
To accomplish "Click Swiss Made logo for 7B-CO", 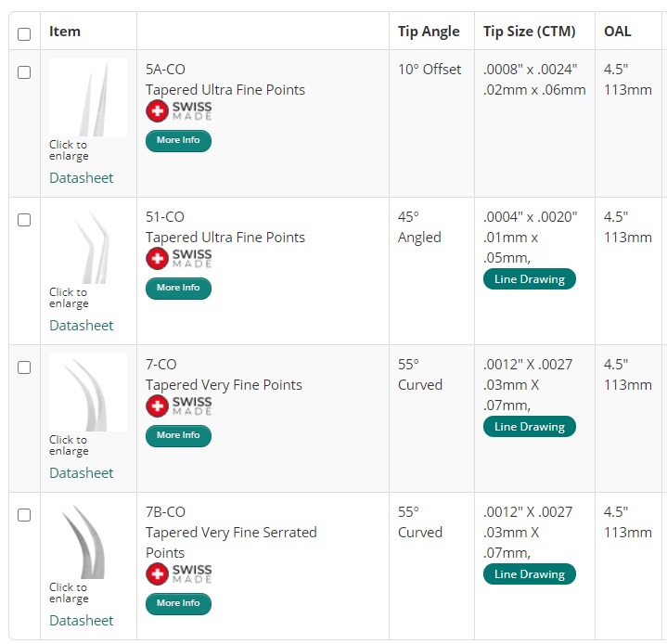I will 179,574.
